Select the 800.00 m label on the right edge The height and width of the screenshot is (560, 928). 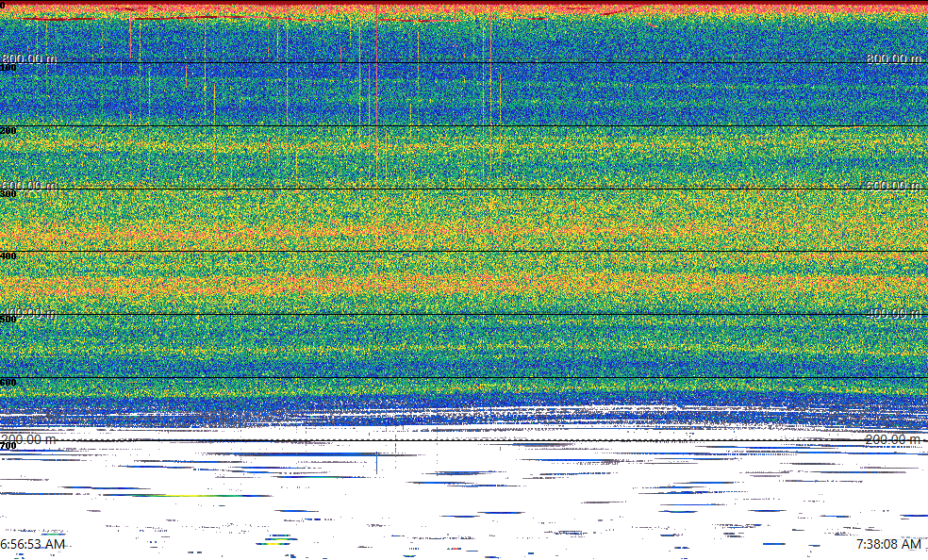click(x=894, y=58)
